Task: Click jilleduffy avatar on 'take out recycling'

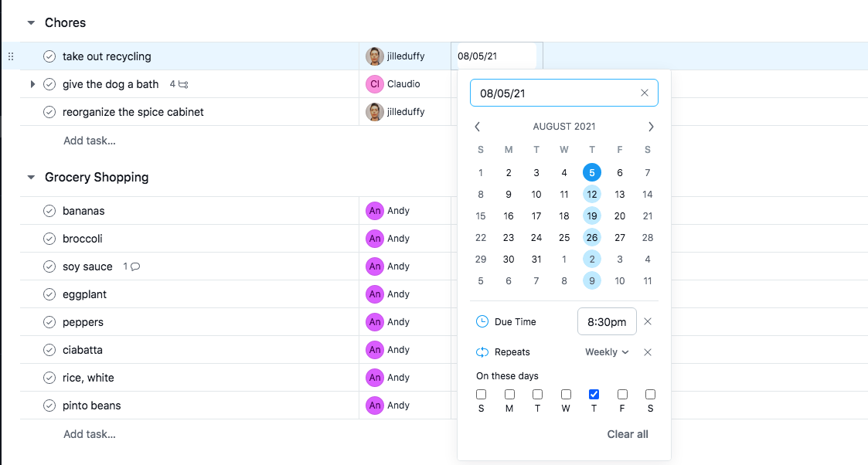Action: (x=375, y=56)
